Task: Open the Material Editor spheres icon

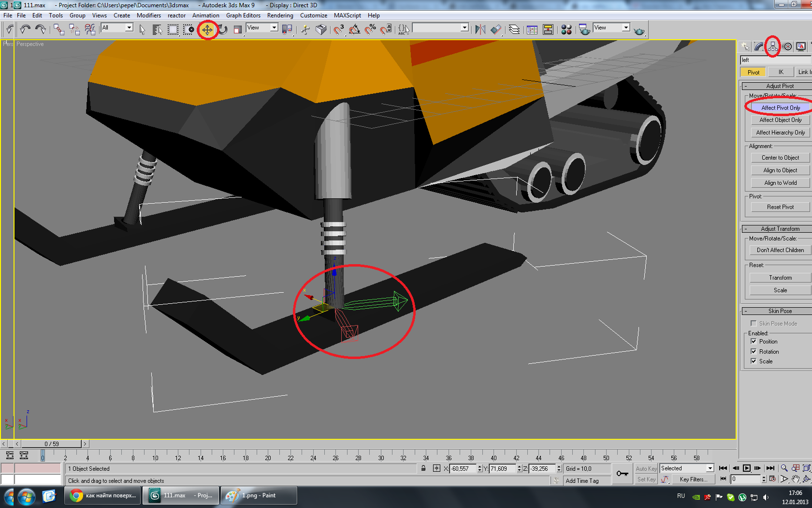Action: [566, 30]
